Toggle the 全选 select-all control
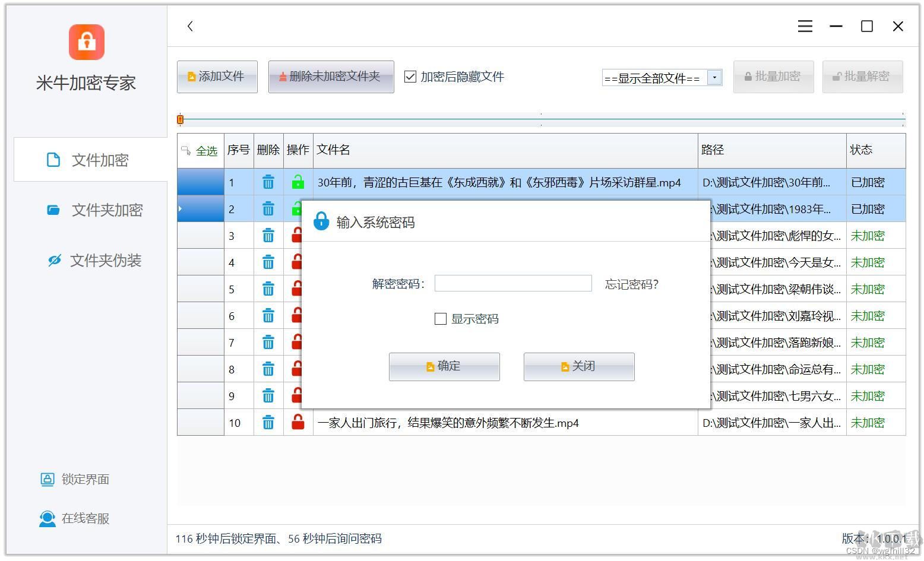924x561 pixels. tap(207, 151)
